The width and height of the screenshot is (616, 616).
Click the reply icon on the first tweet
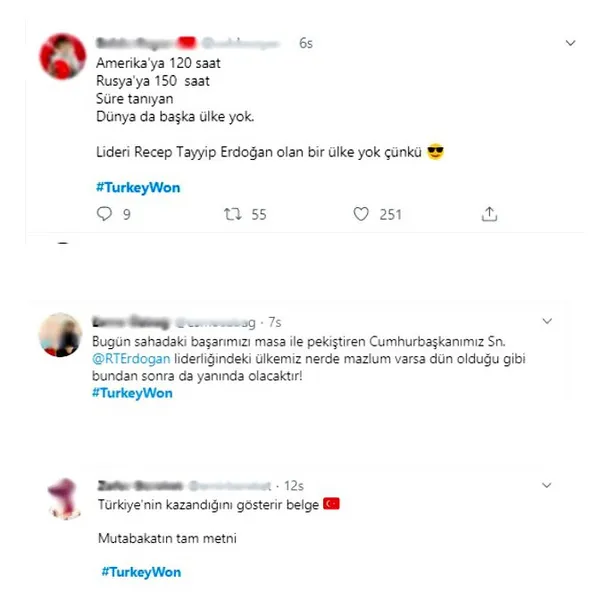pyautogui.click(x=105, y=214)
